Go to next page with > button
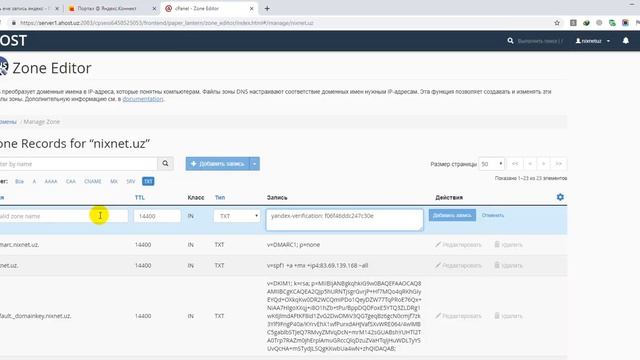The height and width of the screenshot is (360, 640). coord(543,164)
